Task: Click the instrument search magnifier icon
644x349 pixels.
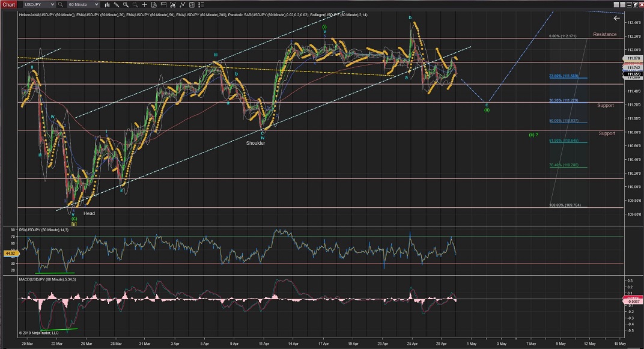Action: (x=61, y=4)
